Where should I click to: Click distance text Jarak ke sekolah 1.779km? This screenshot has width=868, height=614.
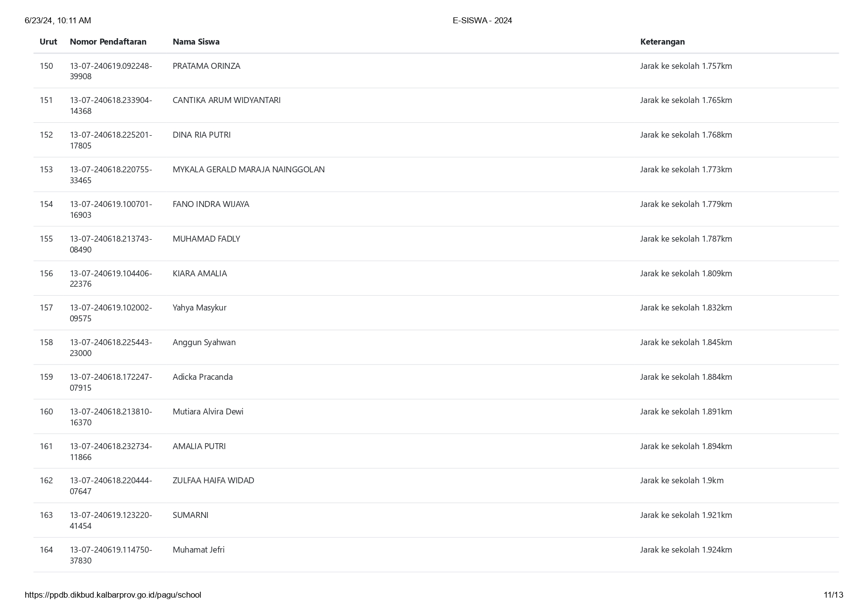(686, 204)
